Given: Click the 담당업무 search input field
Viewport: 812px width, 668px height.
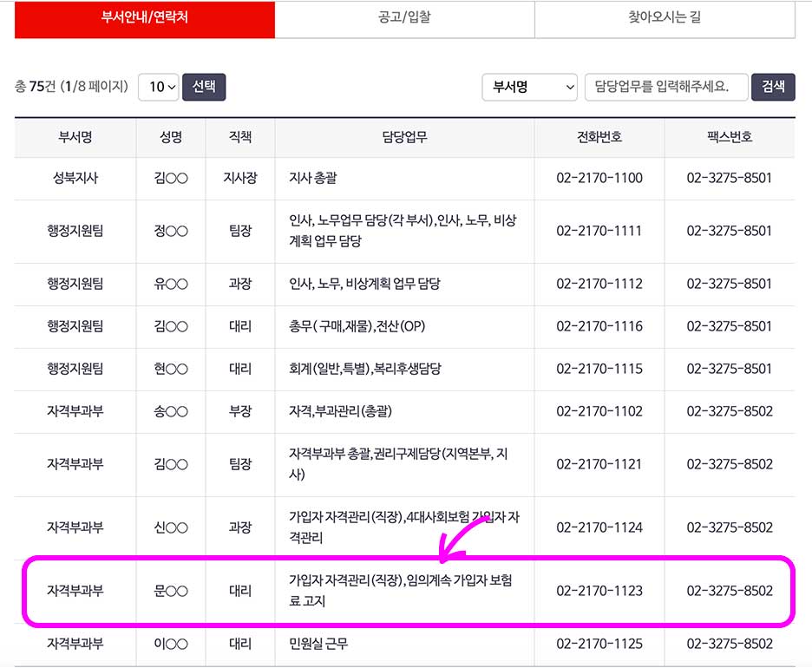Looking at the screenshot, I should (666, 87).
